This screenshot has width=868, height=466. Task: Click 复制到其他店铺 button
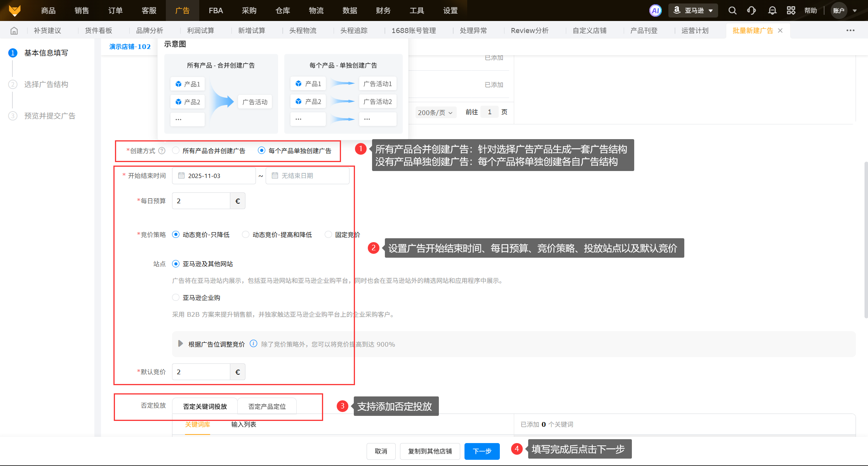tap(430, 451)
